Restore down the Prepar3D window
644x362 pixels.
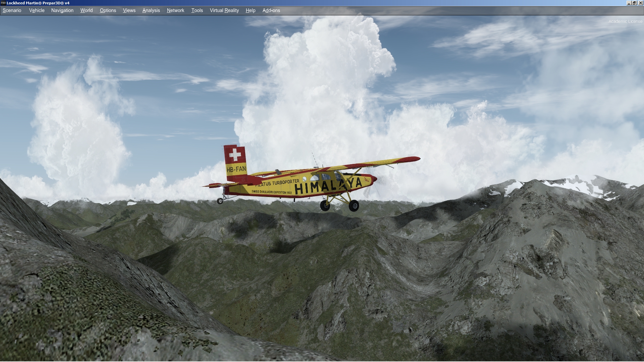coord(635,3)
